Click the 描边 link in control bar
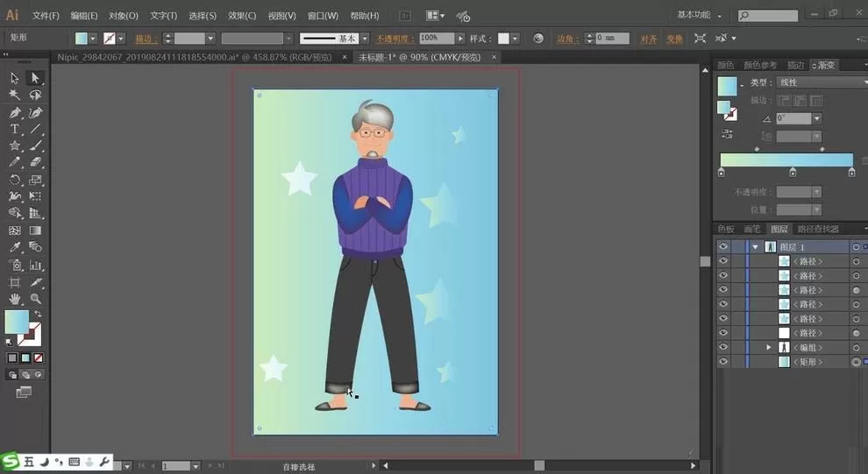Image resolution: width=868 pixels, height=474 pixels. tap(146, 39)
